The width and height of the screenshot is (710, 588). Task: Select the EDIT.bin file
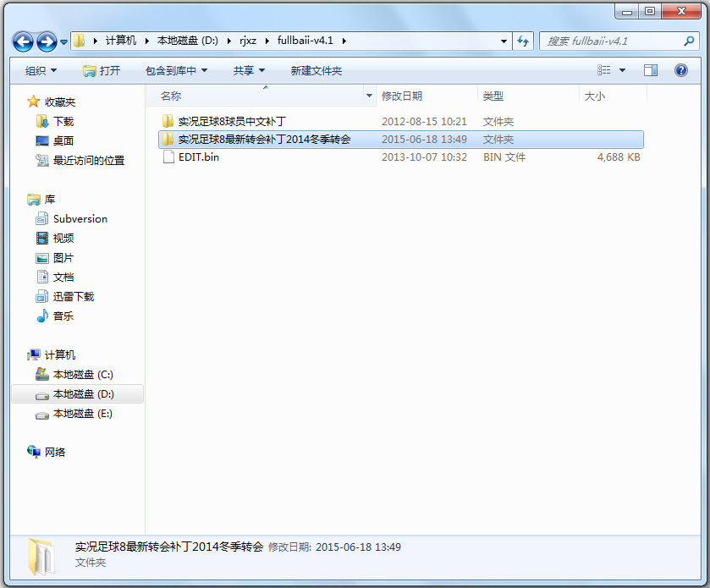point(199,157)
